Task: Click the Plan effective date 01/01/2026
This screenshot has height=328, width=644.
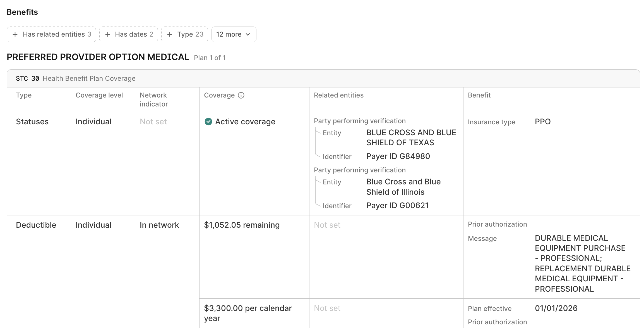Action: [x=556, y=308]
